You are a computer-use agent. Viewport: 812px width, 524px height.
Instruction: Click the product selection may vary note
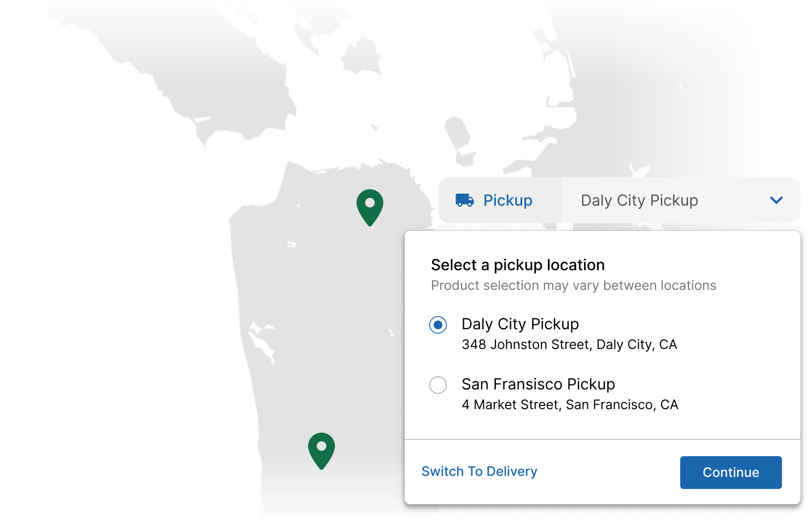point(574,286)
